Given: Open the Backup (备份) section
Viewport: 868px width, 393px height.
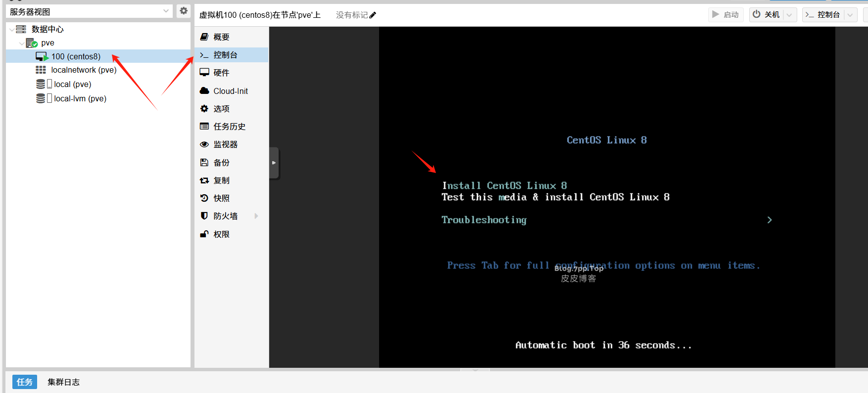Looking at the screenshot, I should [221, 163].
